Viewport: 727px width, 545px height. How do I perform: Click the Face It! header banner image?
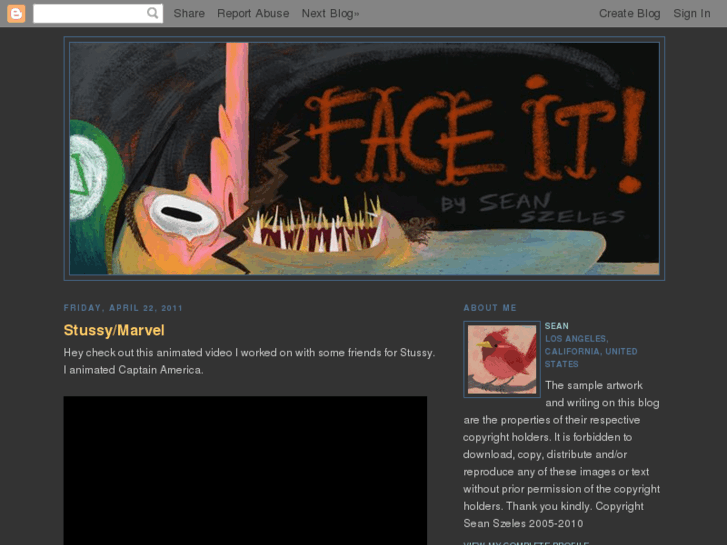[x=364, y=159]
